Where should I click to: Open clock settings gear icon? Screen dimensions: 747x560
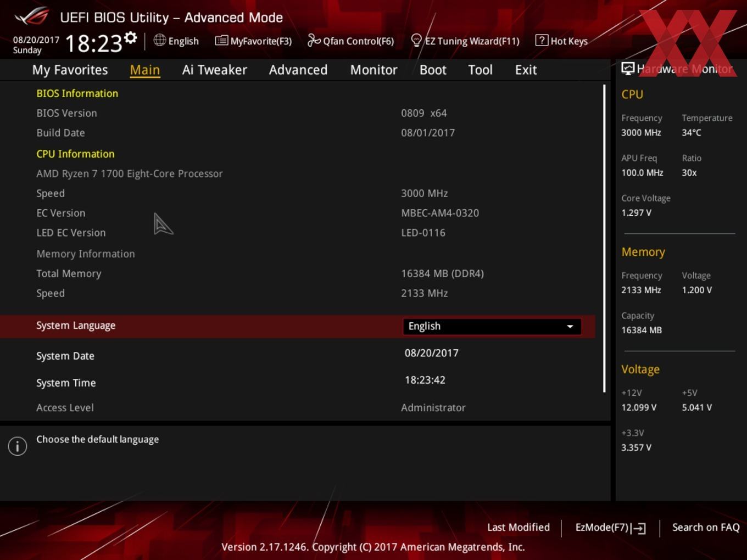click(131, 38)
